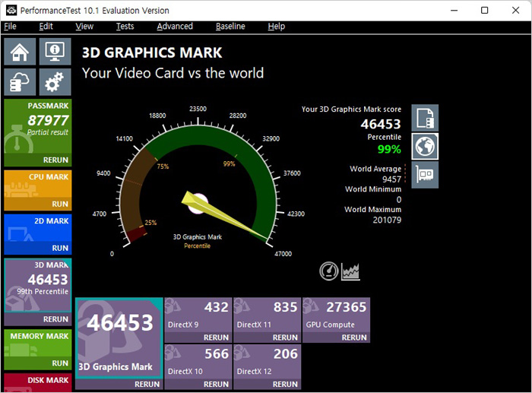This screenshot has height=393, width=532.
Task: Go to the Home dashboard icon
Action: pyautogui.click(x=20, y=52)
